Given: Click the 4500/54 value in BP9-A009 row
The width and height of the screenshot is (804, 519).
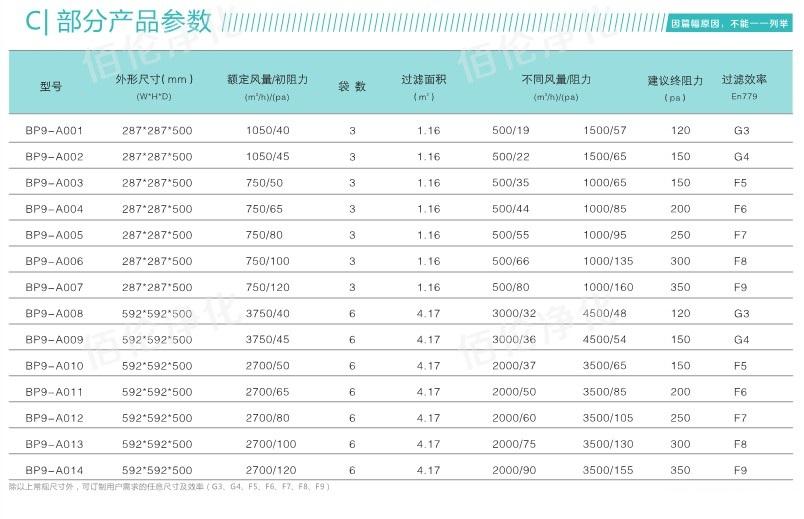Looking at the screenshot, I should [605, 339].
